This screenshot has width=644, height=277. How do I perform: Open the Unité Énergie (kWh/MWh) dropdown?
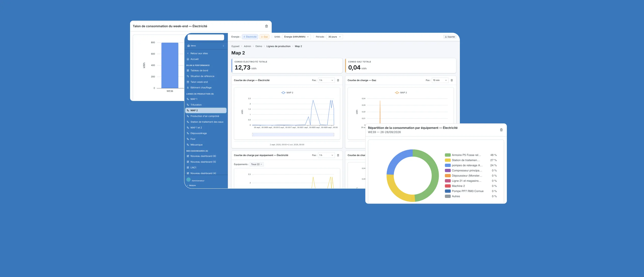click(x=297, y=37)
